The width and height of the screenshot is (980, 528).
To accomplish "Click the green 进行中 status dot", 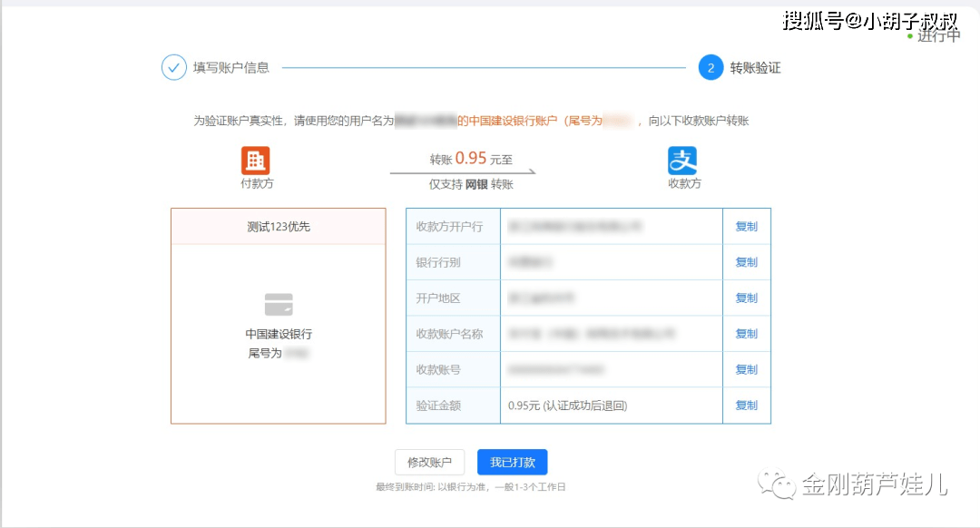I will tap(910, 36).
